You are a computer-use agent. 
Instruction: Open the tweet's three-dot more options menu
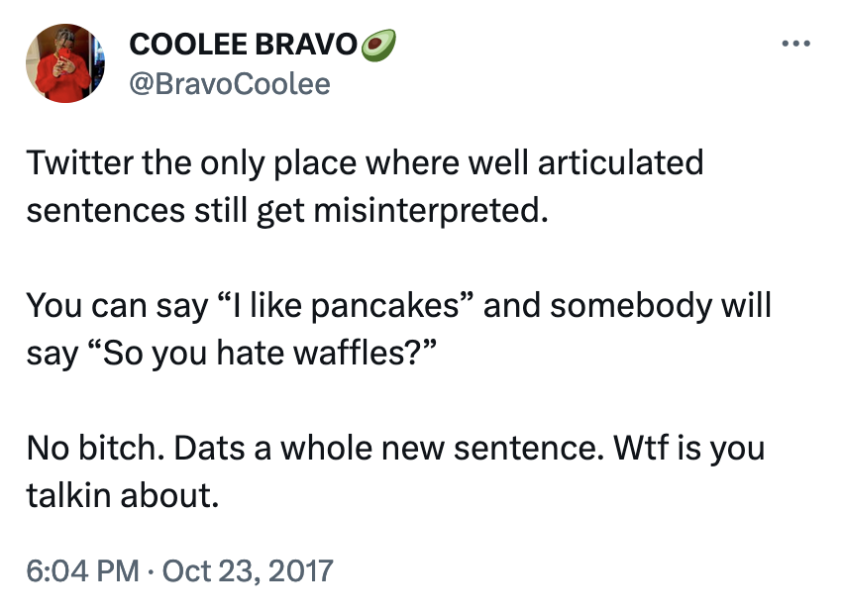coord(796,45)
